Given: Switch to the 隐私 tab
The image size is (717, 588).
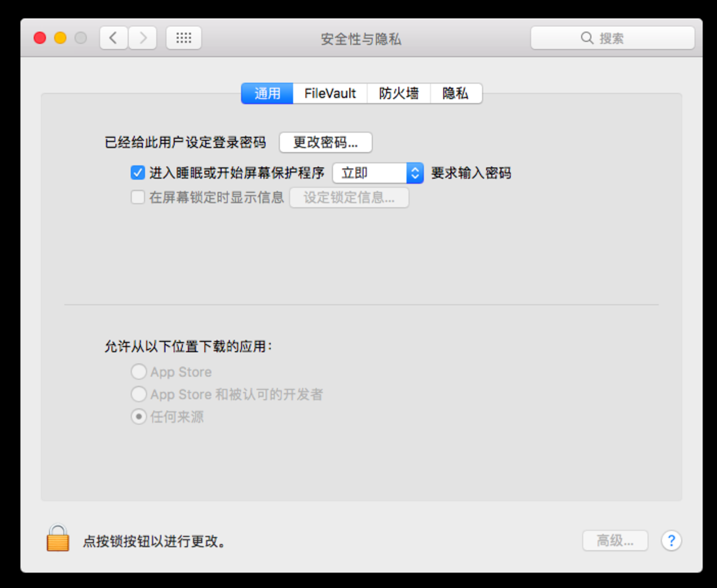Looking at the screenshot, I should tap(456, 93).
